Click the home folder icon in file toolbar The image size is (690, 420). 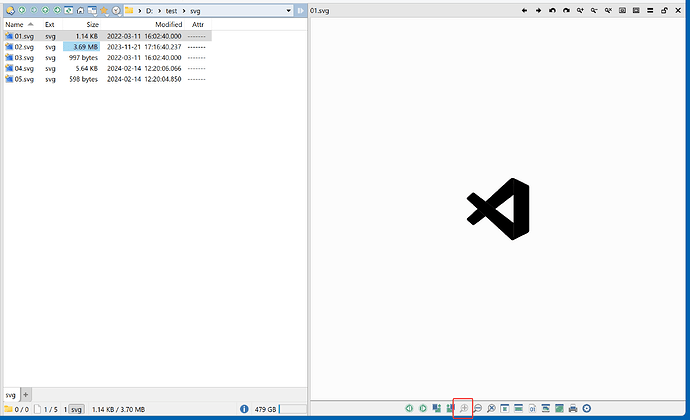81,10
